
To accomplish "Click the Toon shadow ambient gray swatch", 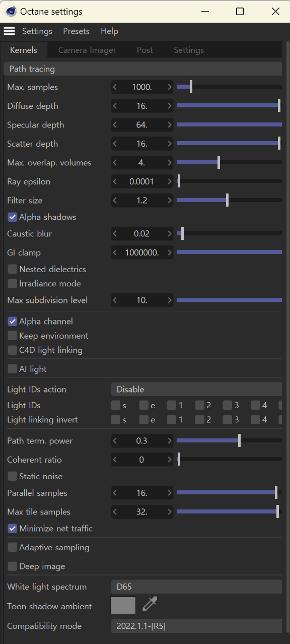I will (123, 605).
